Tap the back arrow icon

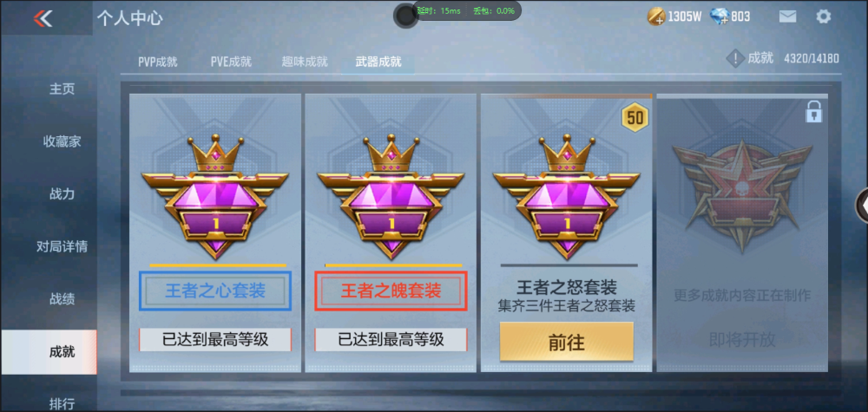tap(43, 18)
